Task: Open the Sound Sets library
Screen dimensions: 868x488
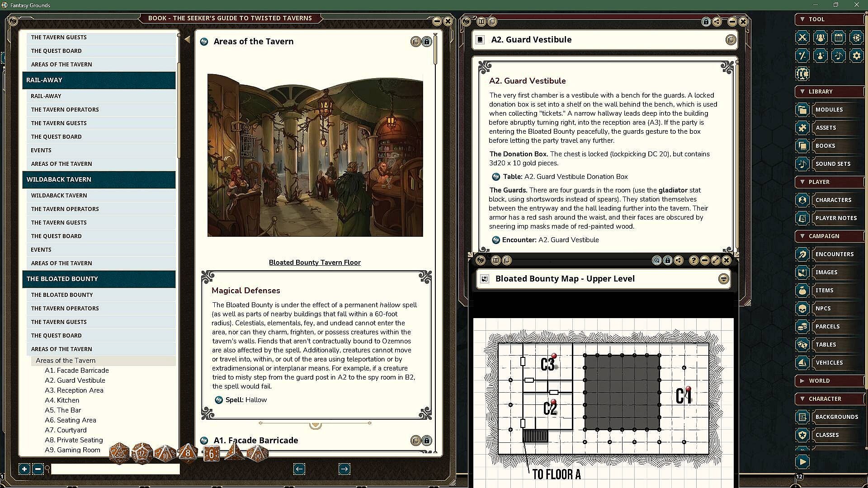Action: (833, 164)
